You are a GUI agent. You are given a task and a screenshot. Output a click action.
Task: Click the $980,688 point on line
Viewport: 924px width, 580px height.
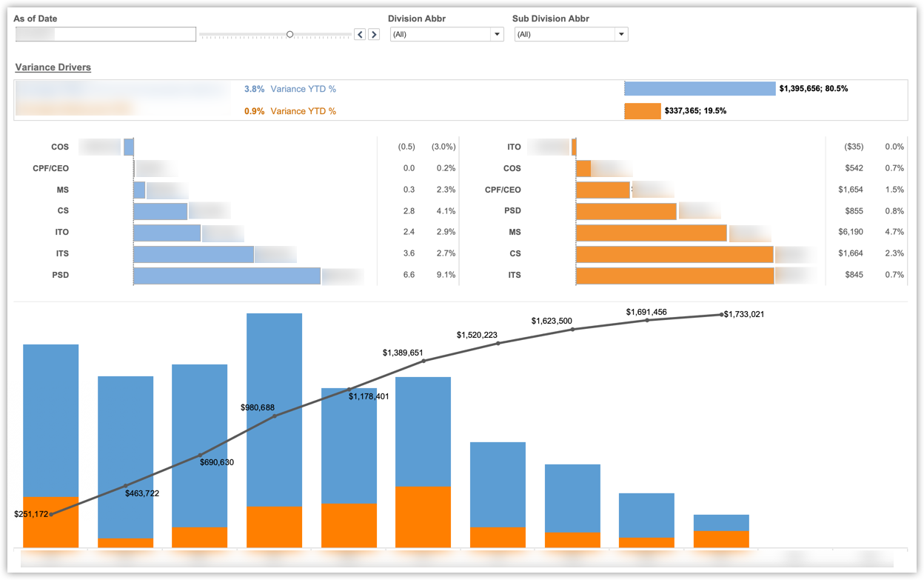pos(275,416)
